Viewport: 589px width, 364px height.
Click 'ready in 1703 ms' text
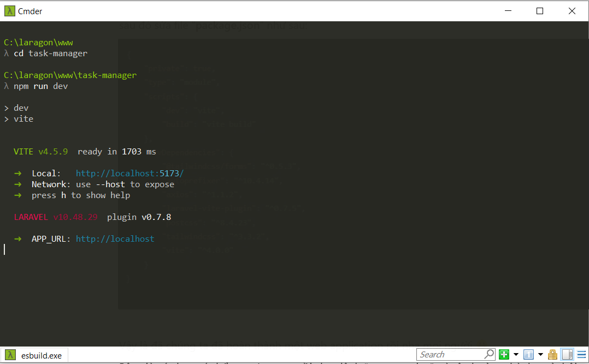(x=116, y=152)
